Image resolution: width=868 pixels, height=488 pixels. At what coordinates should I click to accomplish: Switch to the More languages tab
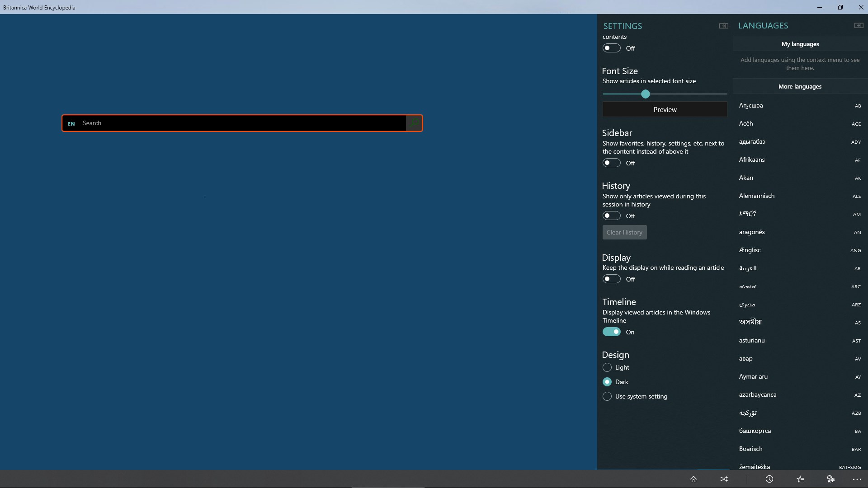[800, 86]
